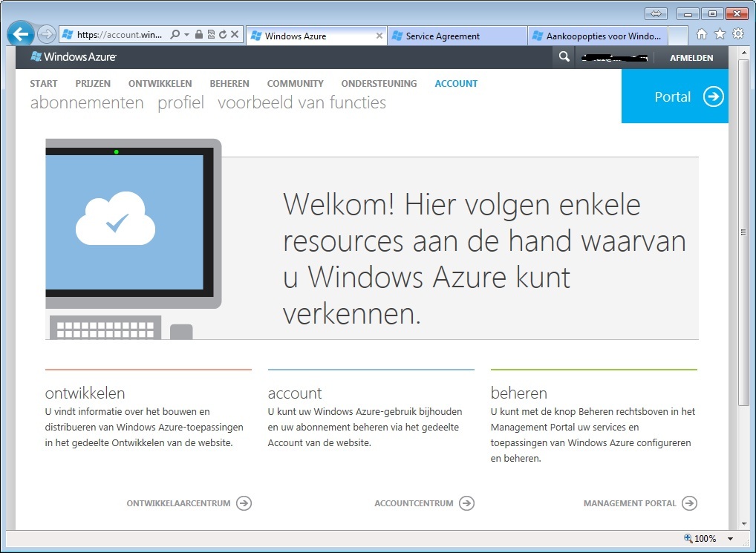The image size is (756, 553).
Task: Open the IE home page icon
Action: (702, 34)
